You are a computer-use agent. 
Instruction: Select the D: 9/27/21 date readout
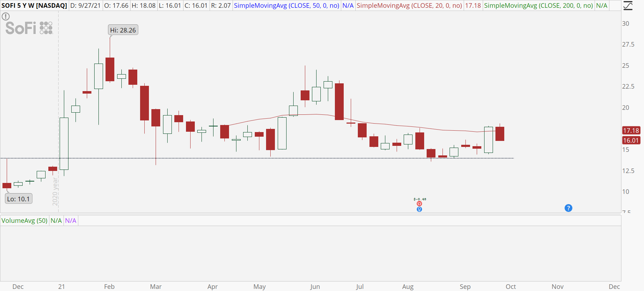(x=86, y=6)
